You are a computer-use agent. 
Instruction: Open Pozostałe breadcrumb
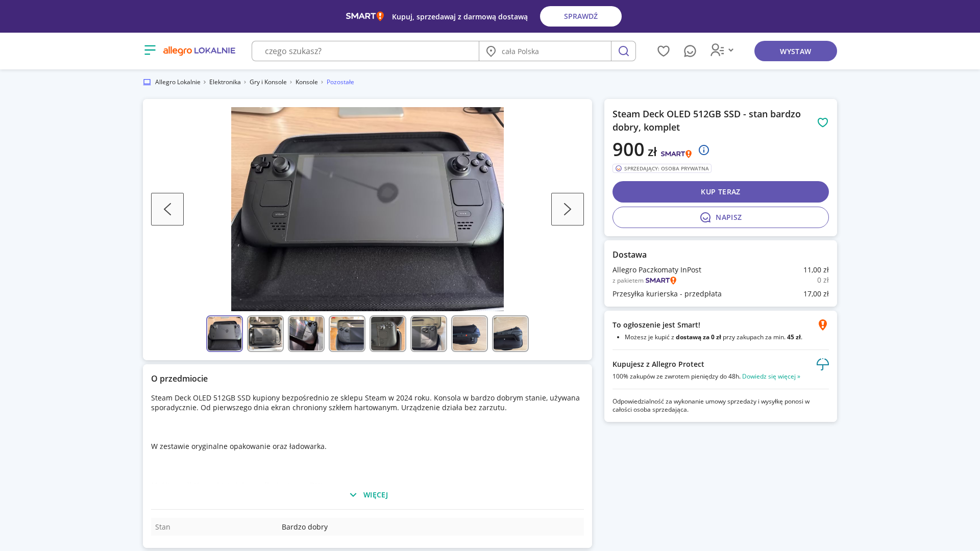coord(340,82)
